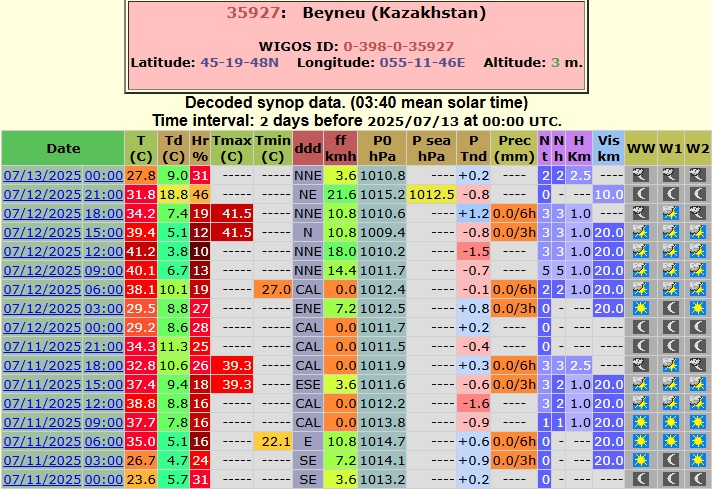Click the W1 icon in the 07/12/2025 12:00 row
The image size is (712, 489).
point(669,251)
